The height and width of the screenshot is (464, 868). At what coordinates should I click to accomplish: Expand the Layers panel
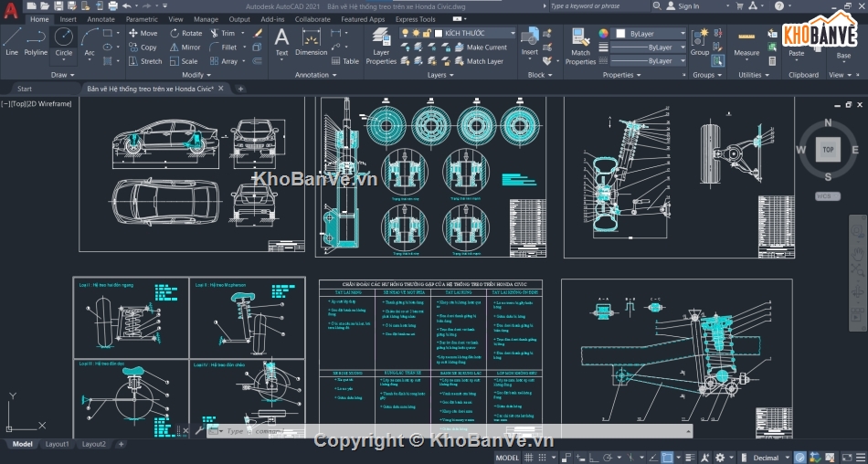(x=440, y=75)
